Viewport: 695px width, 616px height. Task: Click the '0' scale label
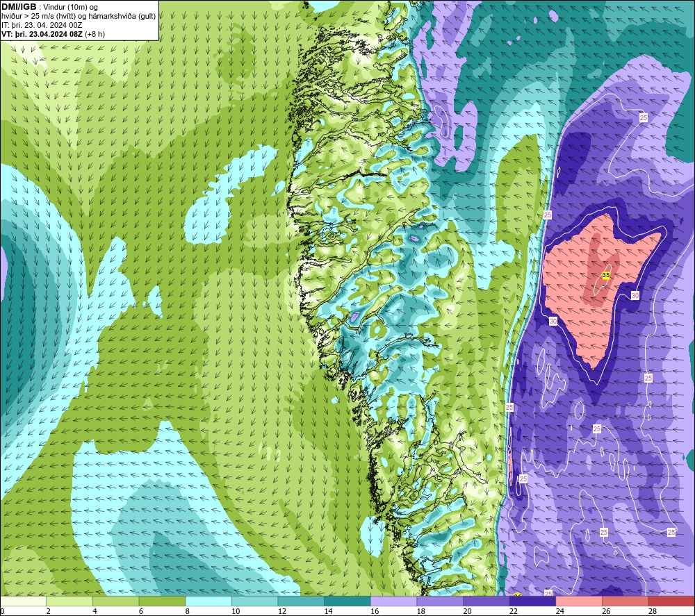pos(2,611)
